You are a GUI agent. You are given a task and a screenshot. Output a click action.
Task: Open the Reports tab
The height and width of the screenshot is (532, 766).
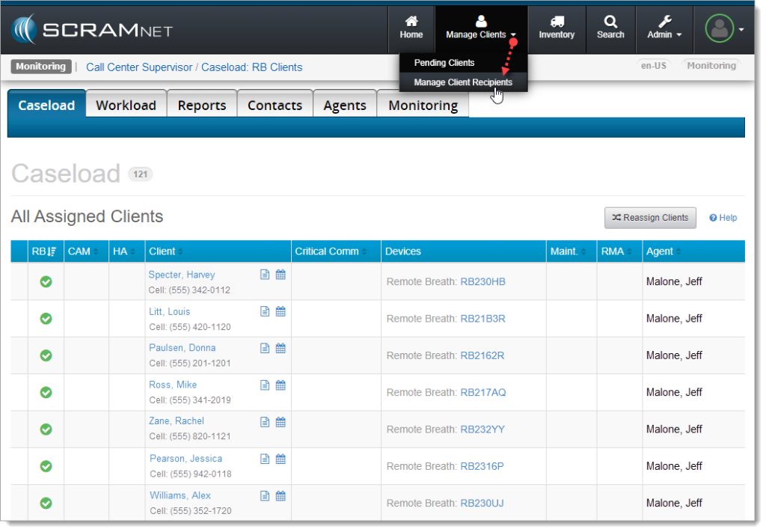tap(201, 106)
